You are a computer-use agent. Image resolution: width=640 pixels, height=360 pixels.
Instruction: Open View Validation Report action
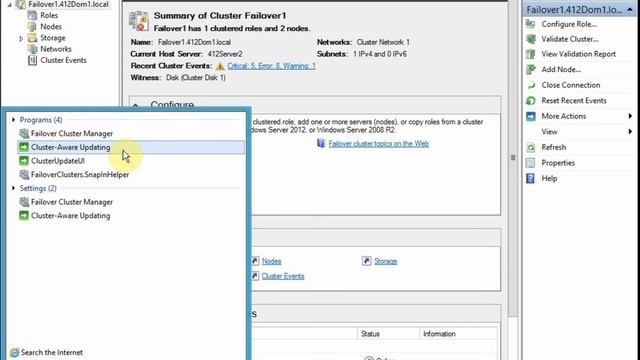(x=578, y=54)
